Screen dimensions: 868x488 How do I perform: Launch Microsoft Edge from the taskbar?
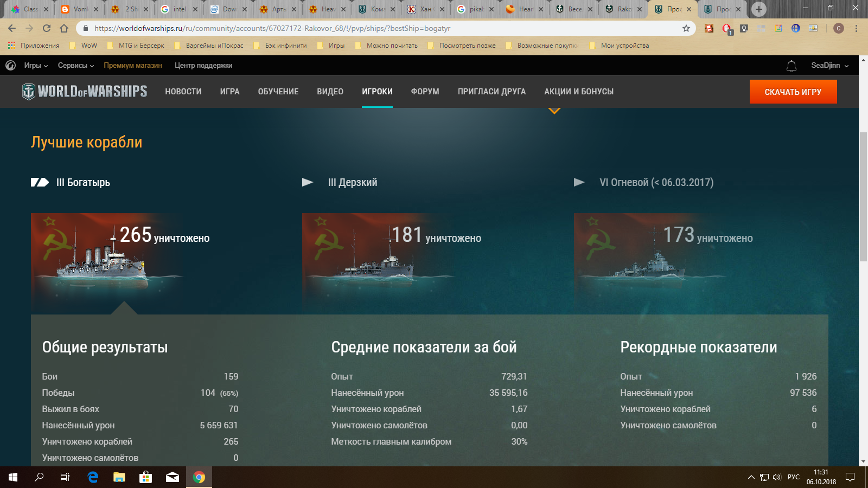[x=93, y=477]
